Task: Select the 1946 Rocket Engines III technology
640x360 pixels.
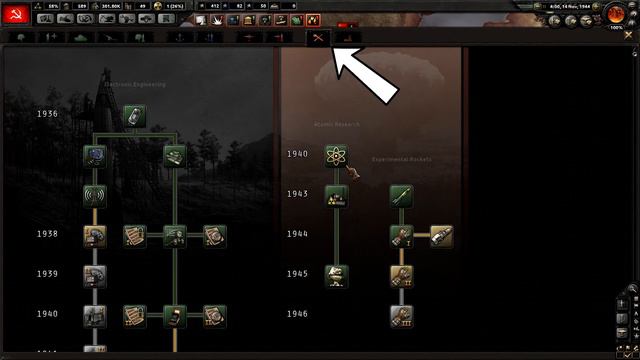Action: click(401, 316)
